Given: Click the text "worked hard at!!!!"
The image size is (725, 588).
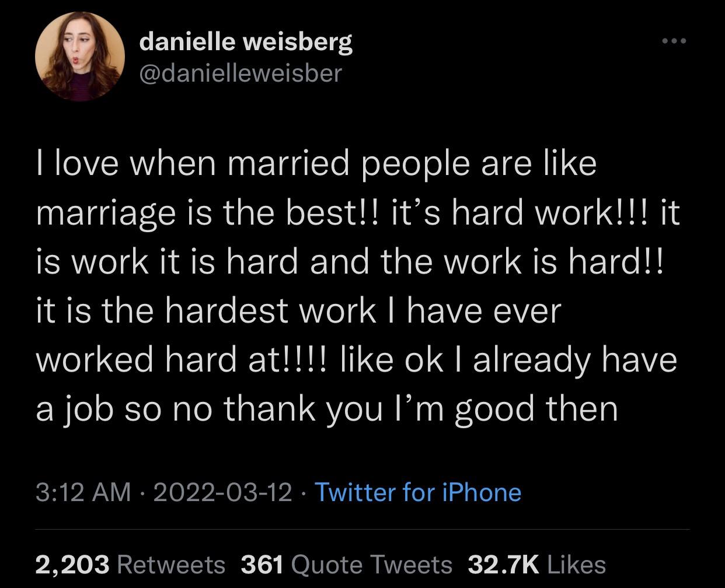Looking at the screenshot, I should 183,359.
